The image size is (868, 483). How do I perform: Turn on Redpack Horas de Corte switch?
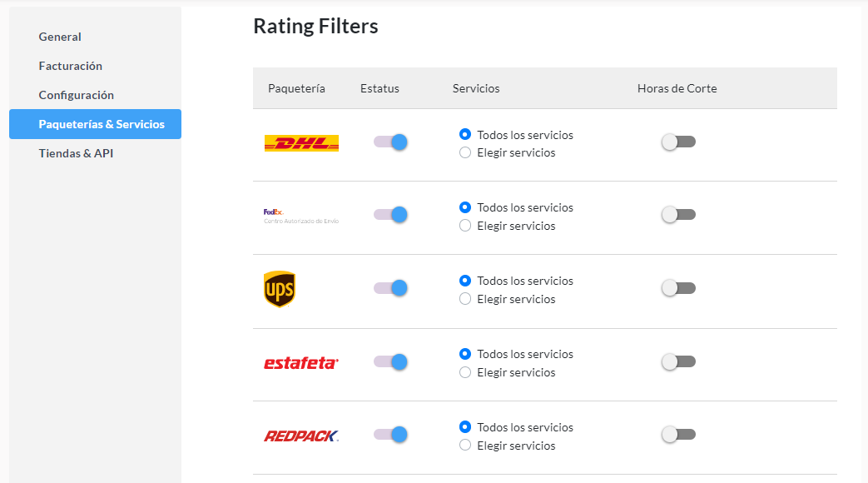pyautogui.click(x=678, y=434)
